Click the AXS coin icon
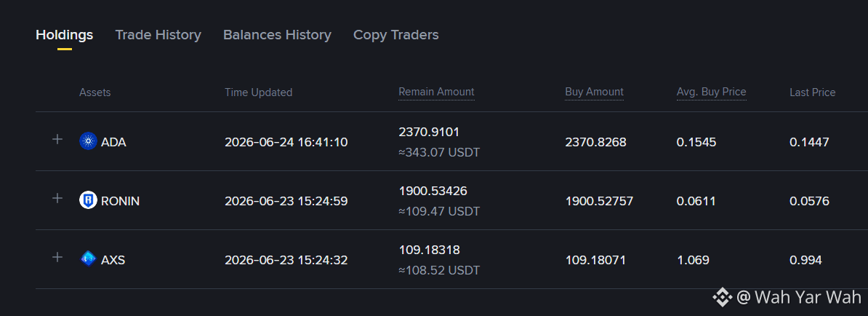 88,259
